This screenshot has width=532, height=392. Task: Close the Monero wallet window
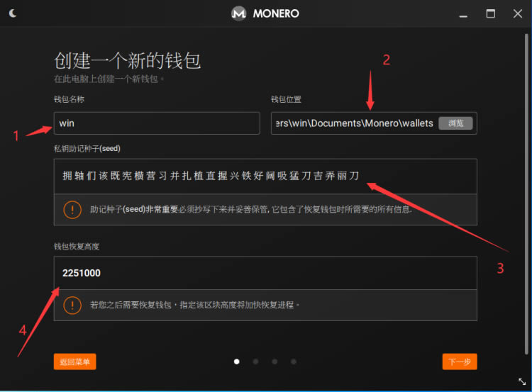(517, 13)
